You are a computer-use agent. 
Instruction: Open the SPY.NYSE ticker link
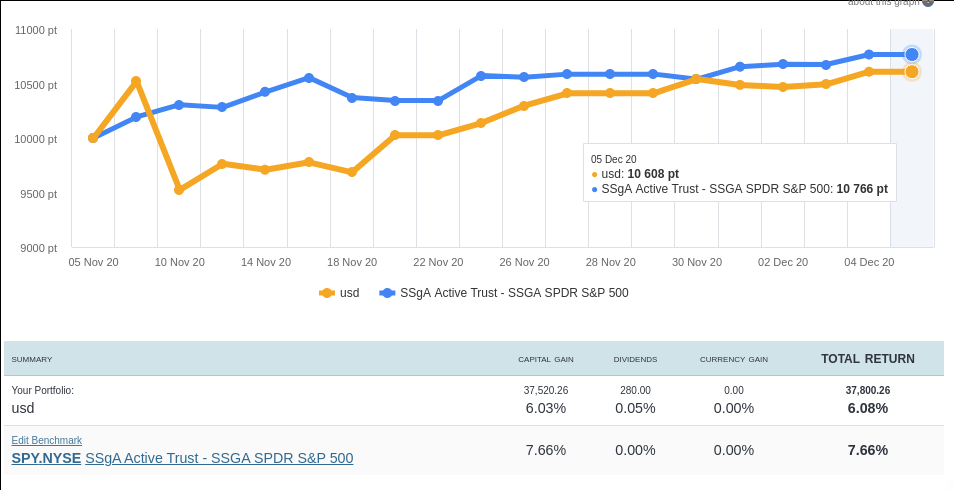tap(46, 458)
